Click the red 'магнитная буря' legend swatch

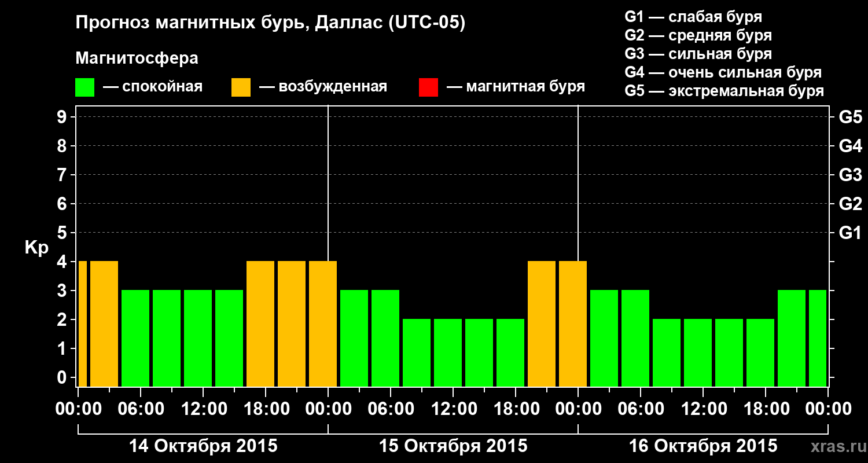428,87
